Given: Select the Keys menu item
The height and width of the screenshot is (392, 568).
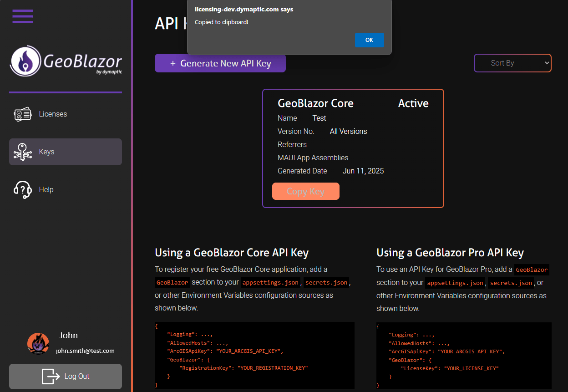Looking at the screenshot, I should point(66,152).
